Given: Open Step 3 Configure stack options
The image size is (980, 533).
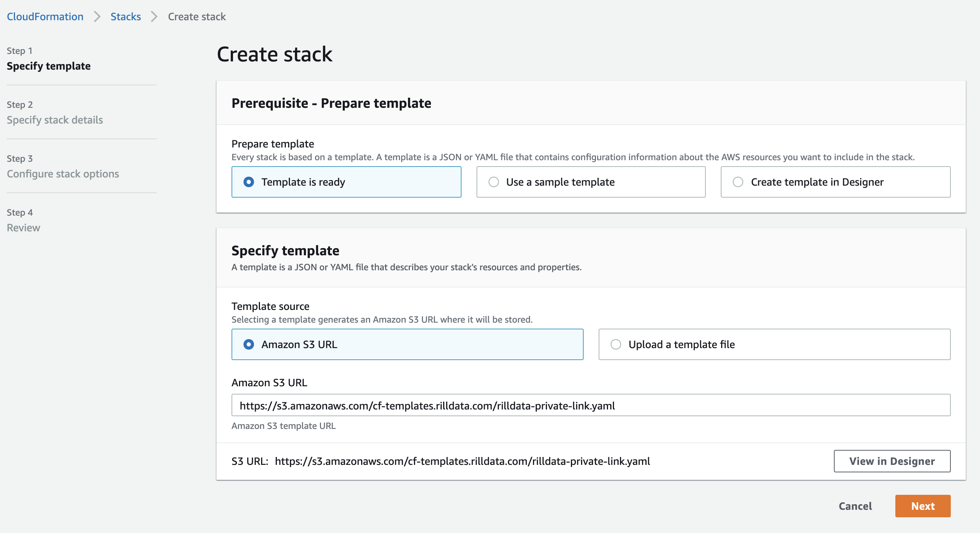Looking at the screenshot, I should (63, 174).
